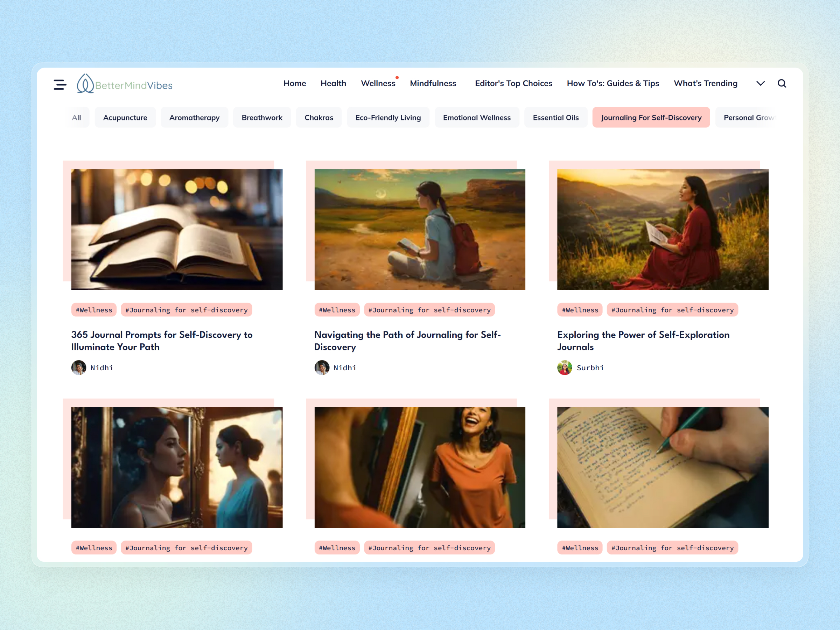
Task: Click Nidhi's avatar on the first article
Action: [x=79, y=367]
